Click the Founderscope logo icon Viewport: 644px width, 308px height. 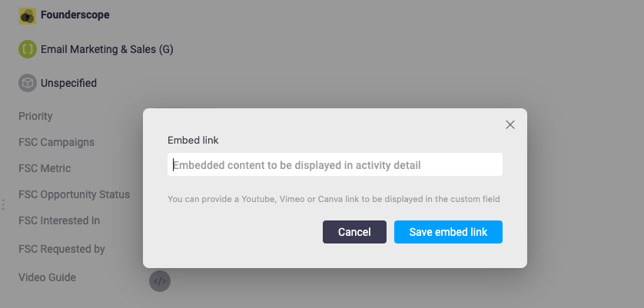pos(28,15)
